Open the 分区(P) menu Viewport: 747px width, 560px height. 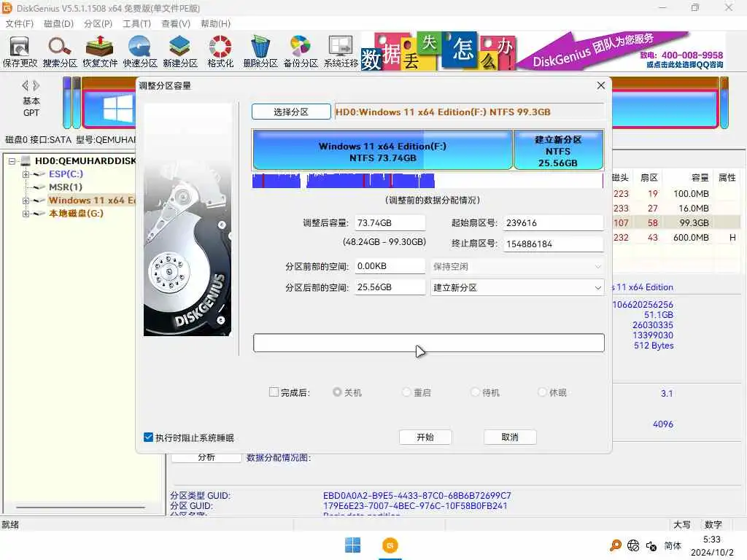[98, 23]
